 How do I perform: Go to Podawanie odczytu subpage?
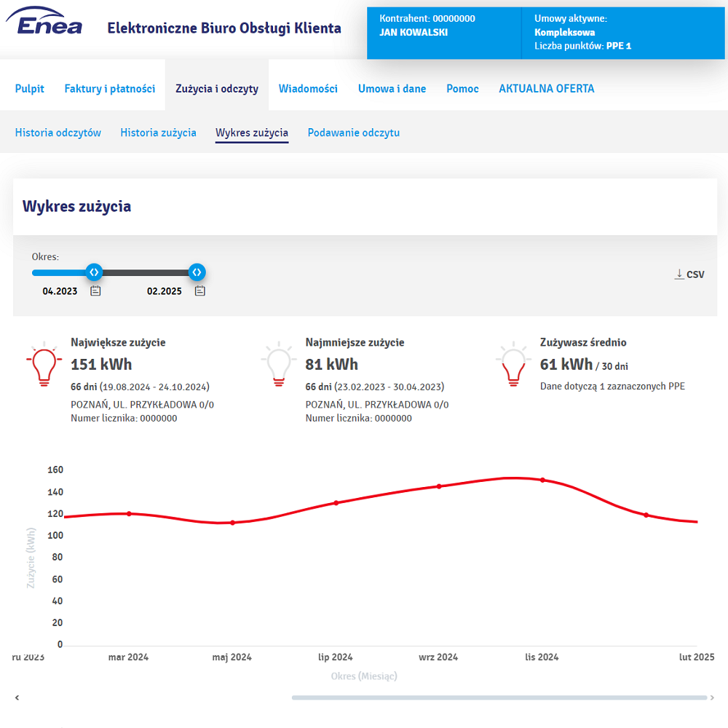pyautogui.click(x=353, y=132)
